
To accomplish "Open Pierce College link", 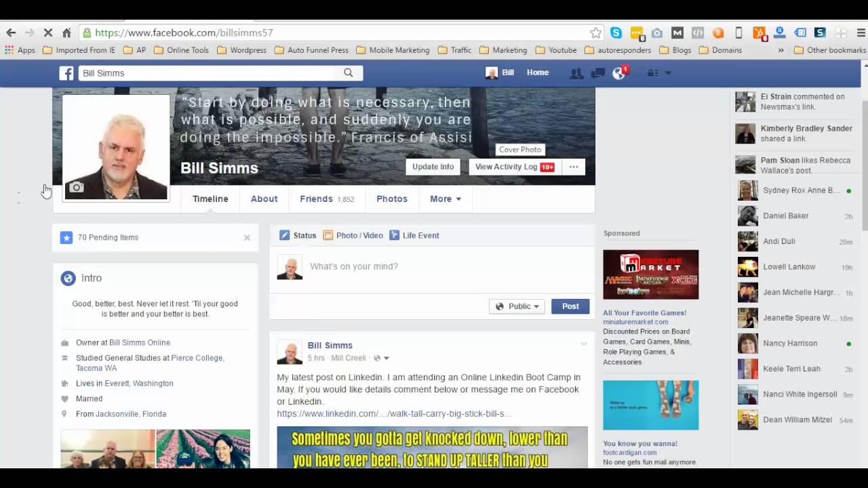I will 197,358.
